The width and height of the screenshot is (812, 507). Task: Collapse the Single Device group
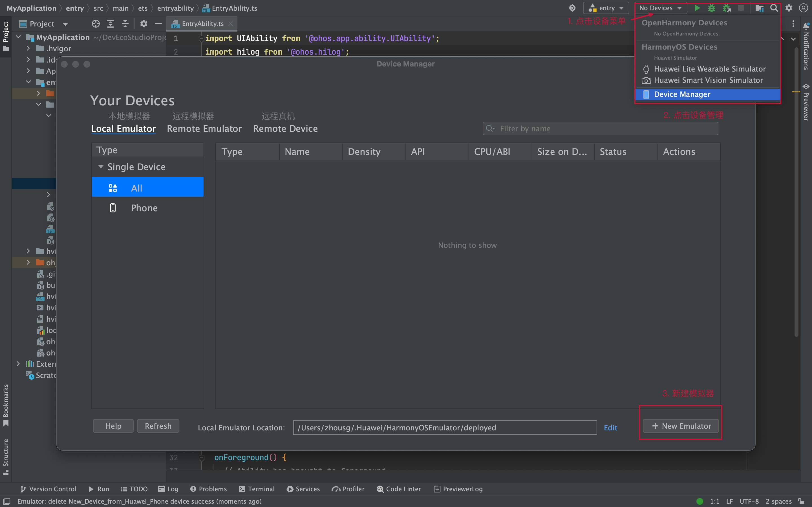pos(101,167)
